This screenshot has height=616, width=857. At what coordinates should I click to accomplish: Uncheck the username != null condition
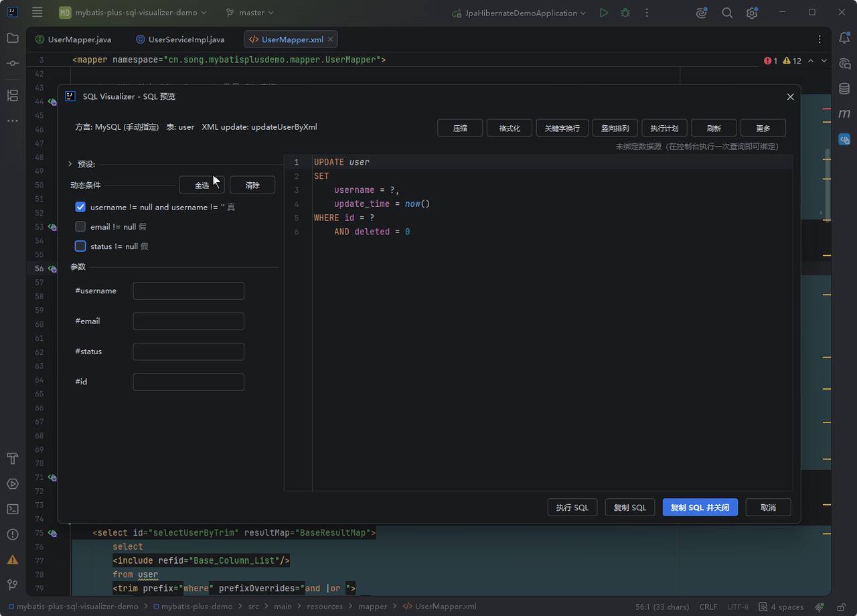pos(80,207)
